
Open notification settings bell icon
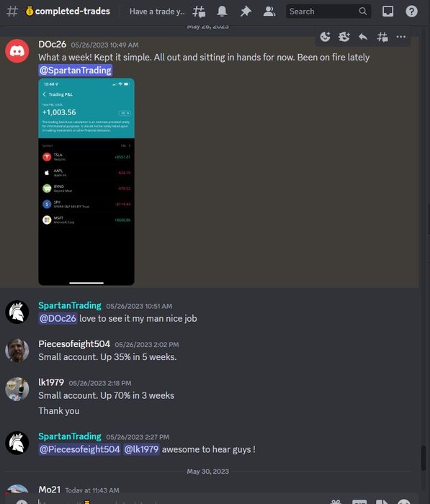[x=222, y=12]
